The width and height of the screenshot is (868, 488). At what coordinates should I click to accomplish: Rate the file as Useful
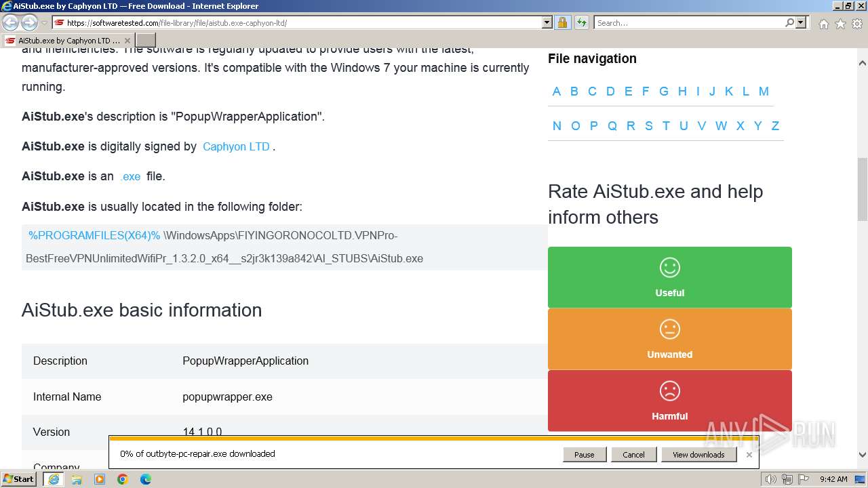pos(670,277)
